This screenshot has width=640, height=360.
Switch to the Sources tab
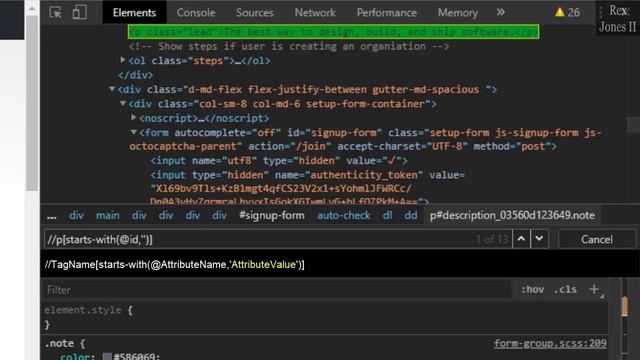click(x=255, y=13)
